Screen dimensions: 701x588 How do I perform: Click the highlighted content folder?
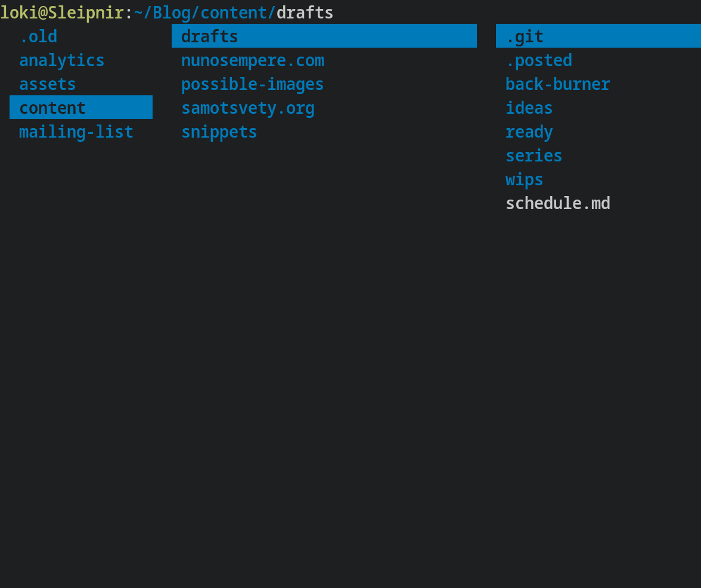tap(81, 107)
